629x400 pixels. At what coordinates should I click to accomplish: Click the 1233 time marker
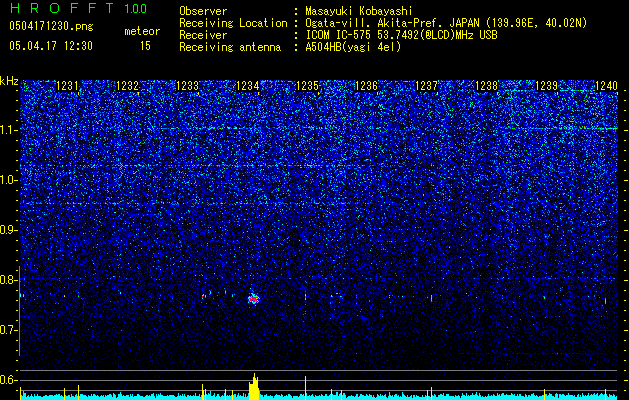[188, 85]
